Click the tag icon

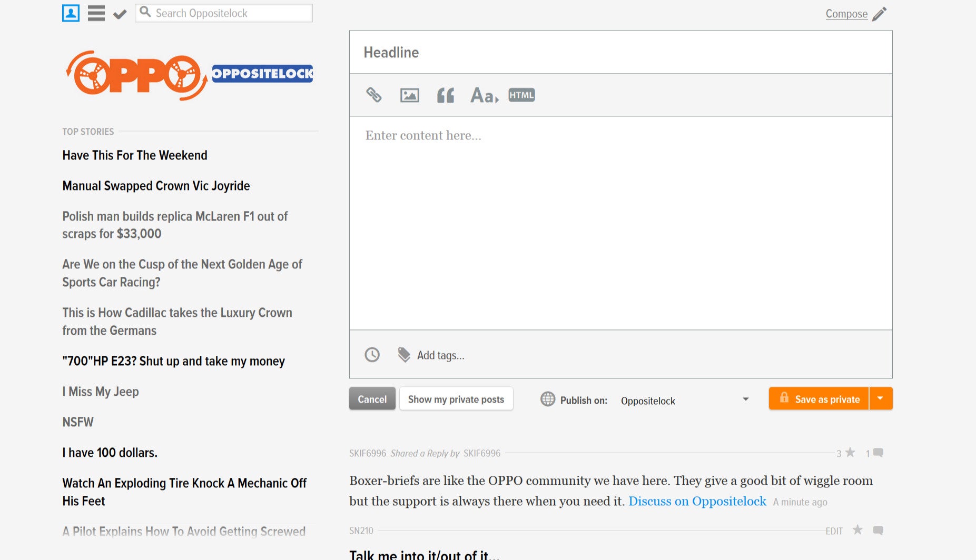[404, 355]
